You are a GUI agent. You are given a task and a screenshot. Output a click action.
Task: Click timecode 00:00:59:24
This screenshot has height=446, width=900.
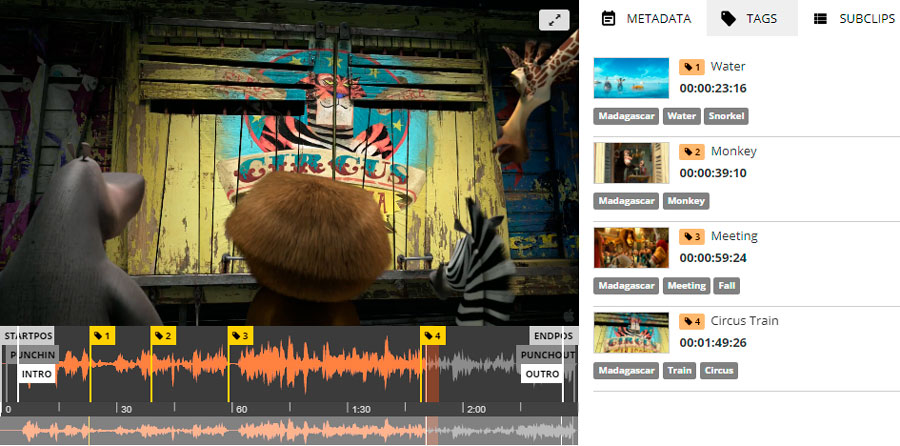pos(713,258)
